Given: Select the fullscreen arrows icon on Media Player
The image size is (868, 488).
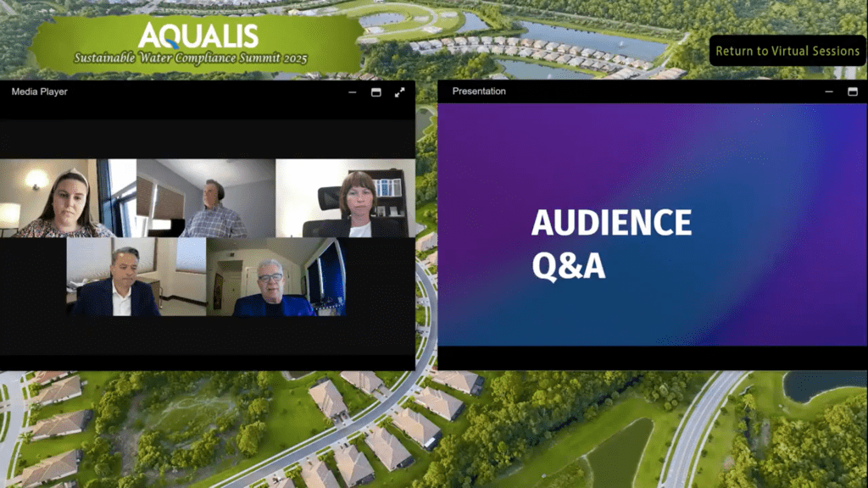Looking at the screenshot, I should coord(399,91).
